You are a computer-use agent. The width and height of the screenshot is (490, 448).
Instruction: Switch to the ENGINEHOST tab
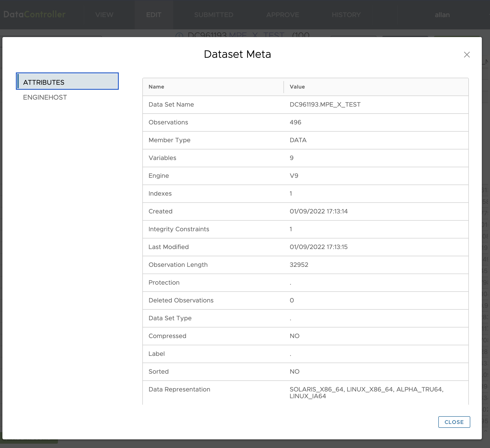[x=45, y=97]
